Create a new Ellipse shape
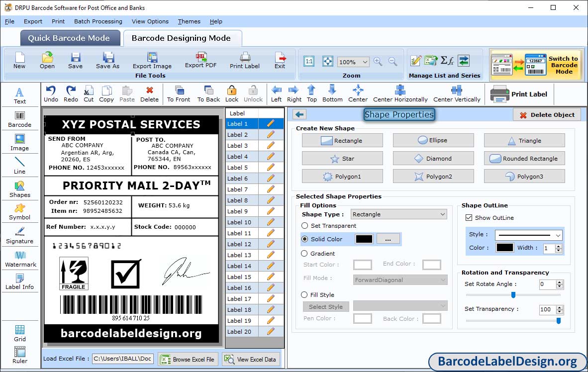This screenshot has width=588, height=372. [x=433, y=140]
